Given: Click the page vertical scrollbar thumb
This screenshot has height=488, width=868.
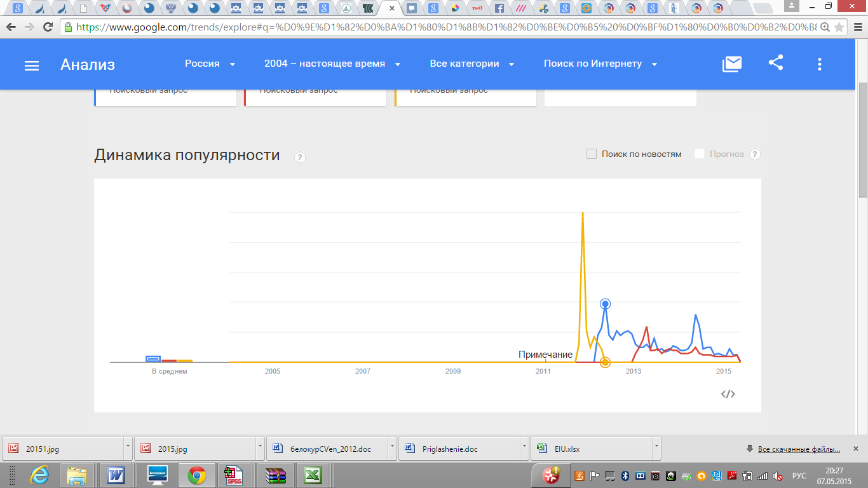Looking at the screenshot, I should [863, 140].
